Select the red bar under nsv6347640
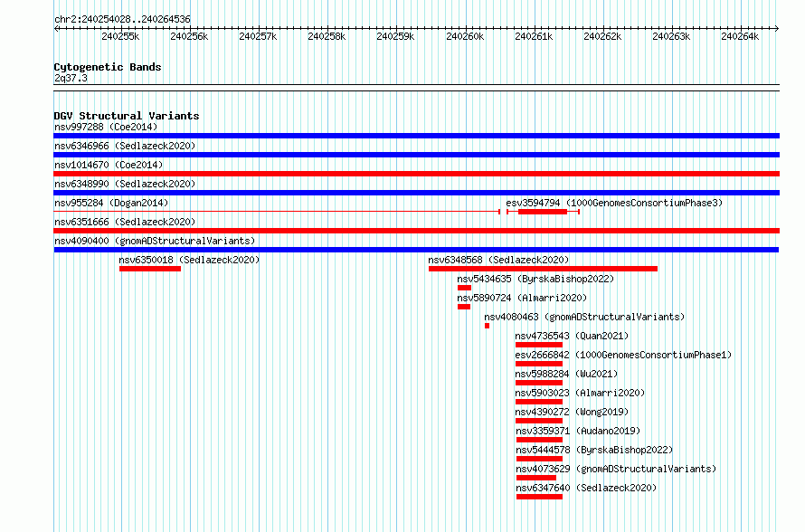This screenshot has height=532, width=805. (x=540, y=497)
